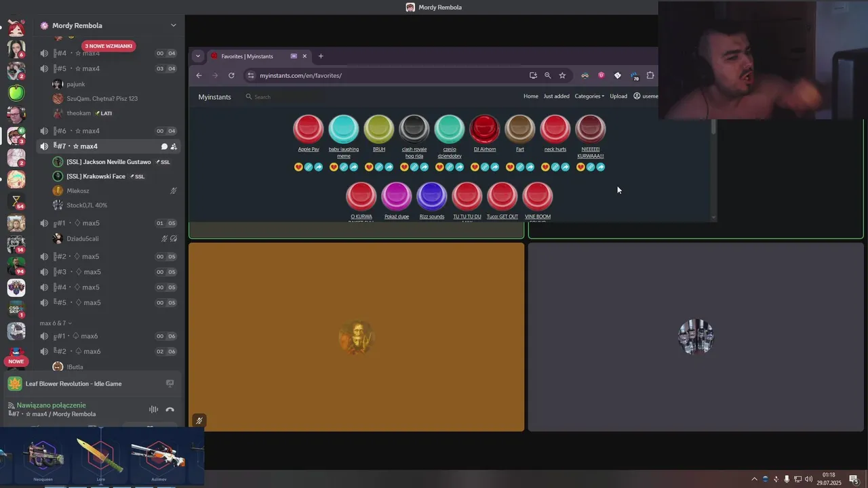Open Windows notification center icon
The width and height of the screenshot is (868, 488).
pos(854,479)
